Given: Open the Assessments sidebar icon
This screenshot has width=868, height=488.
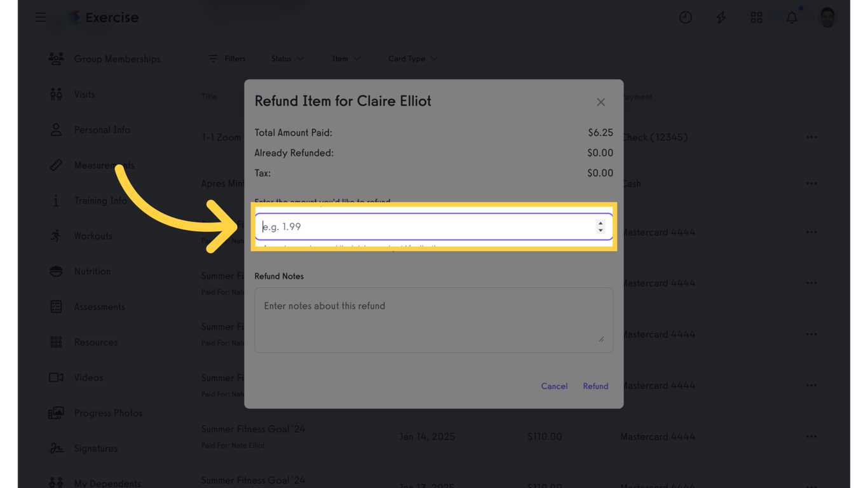Looking at the screenshot, I should [x=56, y=306].
